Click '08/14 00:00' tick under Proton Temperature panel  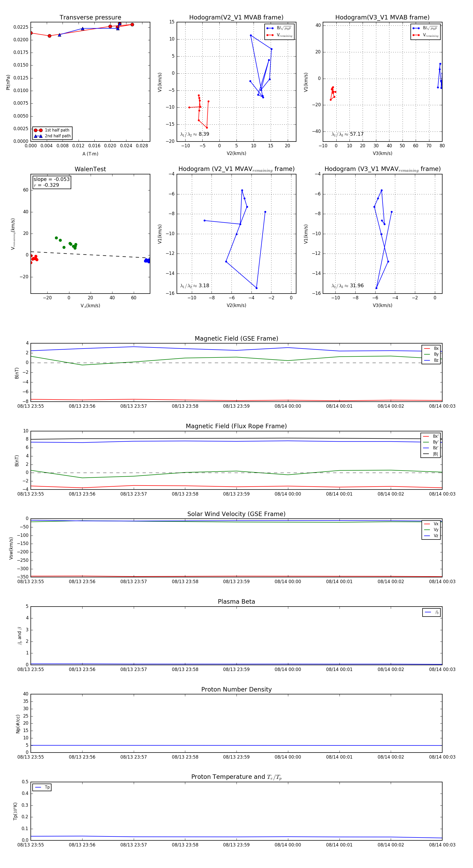click(x=288, y=845)
